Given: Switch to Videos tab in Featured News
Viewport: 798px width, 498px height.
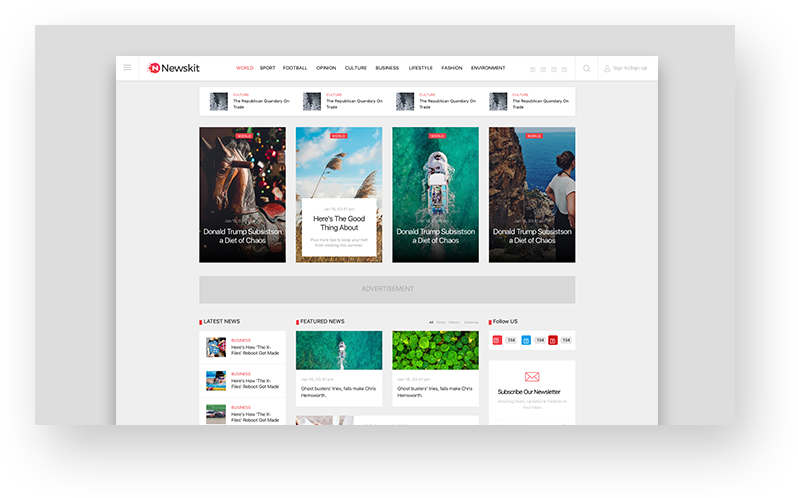Looking at the screenshot, I should (x=454, y=322).
